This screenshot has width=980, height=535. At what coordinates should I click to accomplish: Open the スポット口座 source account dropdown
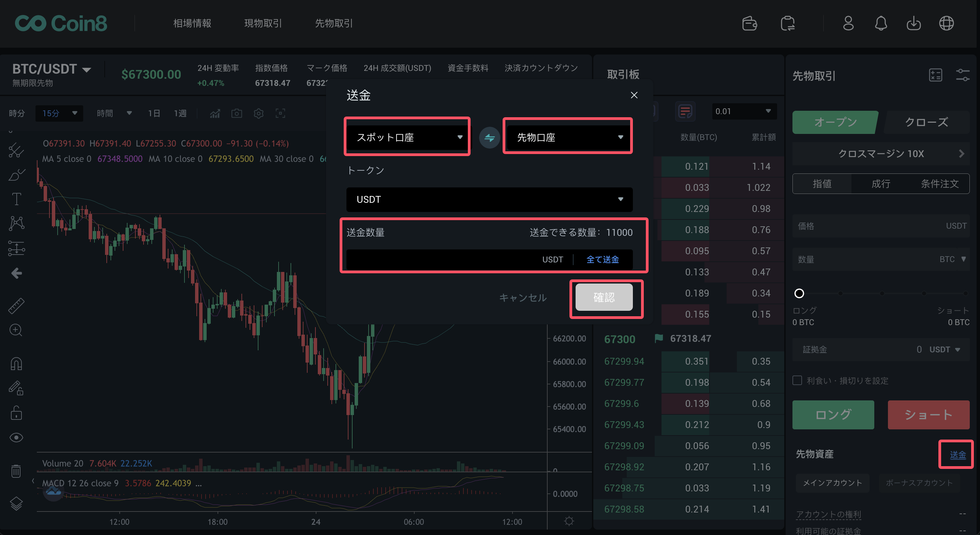pos(408,137)
